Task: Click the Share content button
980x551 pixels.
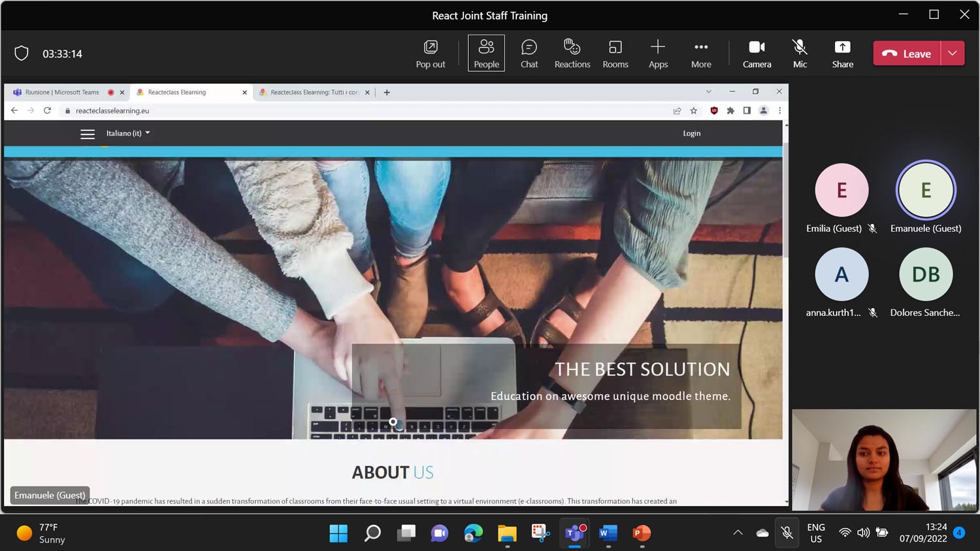Action: 843,54
